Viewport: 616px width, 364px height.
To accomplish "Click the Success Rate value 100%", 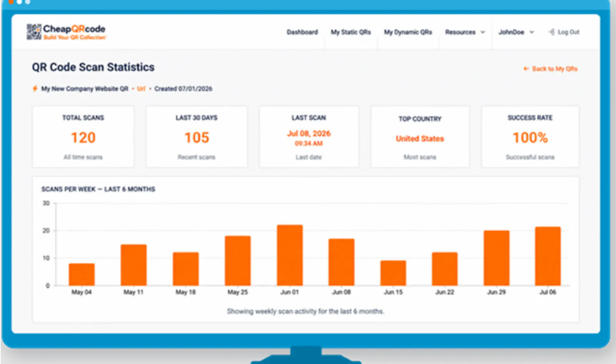I will point(530,137).
